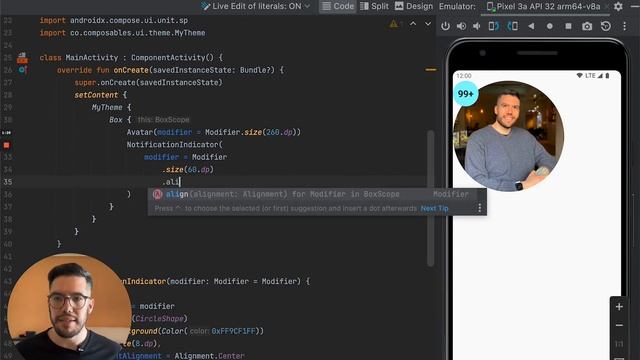
Task: Go to next highlighted problem arrow
Action: pos(428,24)
